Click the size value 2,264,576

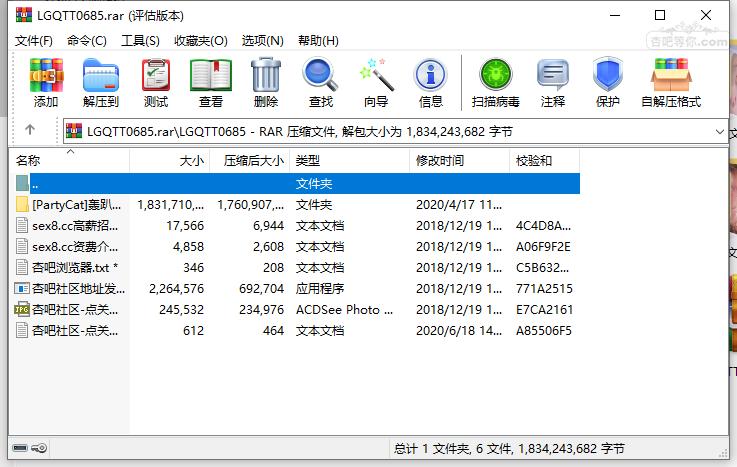point(177,288)
